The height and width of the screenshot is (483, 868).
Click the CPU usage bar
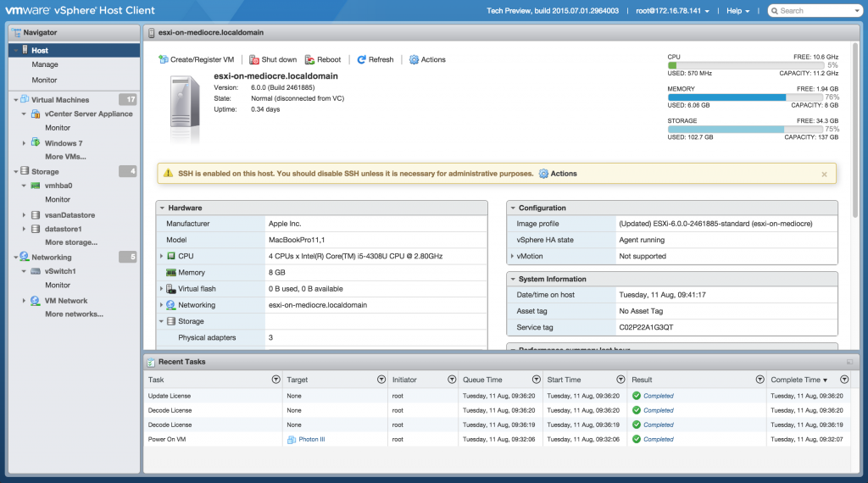(x=745, y=65)
